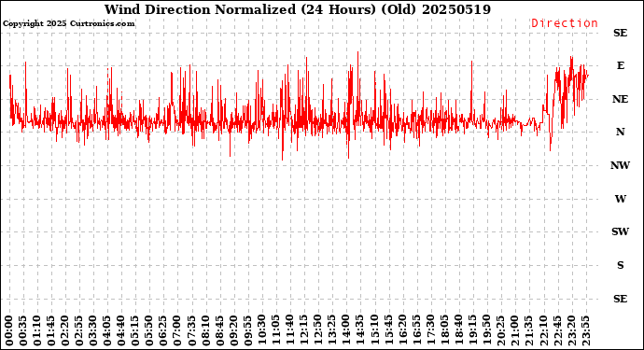Click the 07:00 time label
Image resolution: width=644 pixels, height=350 pixels.
[x=177, y=331]
